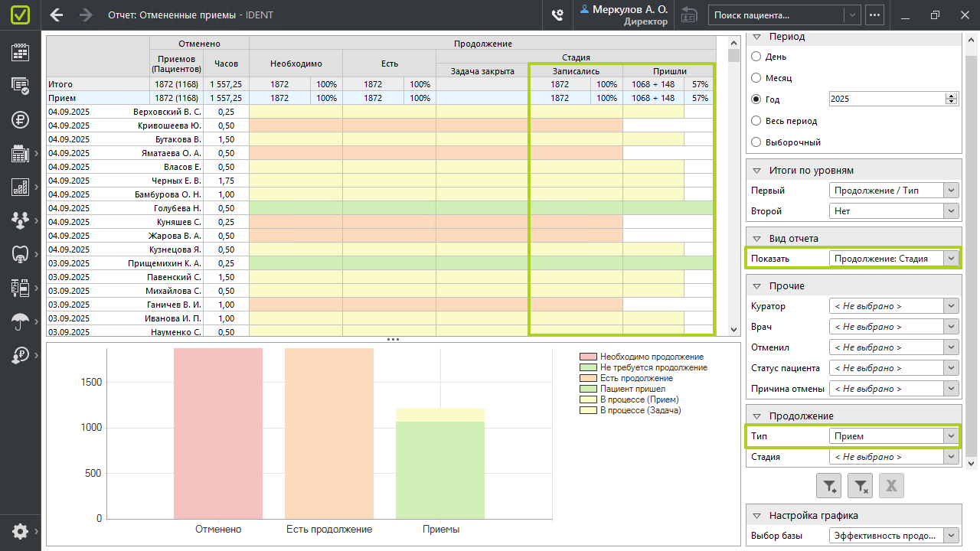Go back using the left arrow
Viewport: 980px width, 551px height.
[56, 15]
